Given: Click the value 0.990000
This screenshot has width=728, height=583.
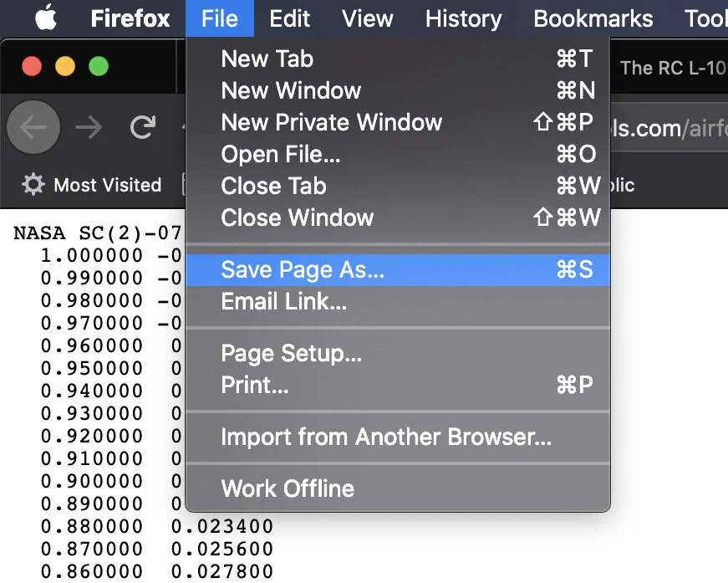Looking at the screenshot, I should point(91,278).
